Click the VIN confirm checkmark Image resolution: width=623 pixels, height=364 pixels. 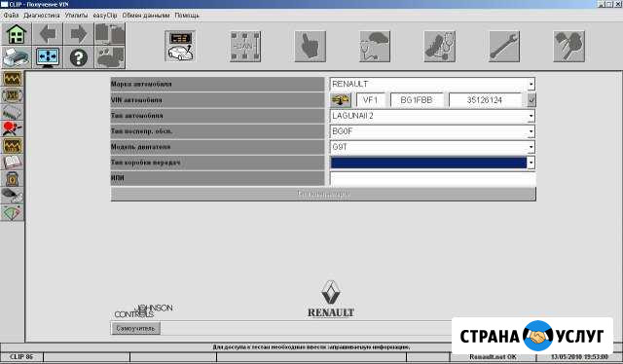531,100
